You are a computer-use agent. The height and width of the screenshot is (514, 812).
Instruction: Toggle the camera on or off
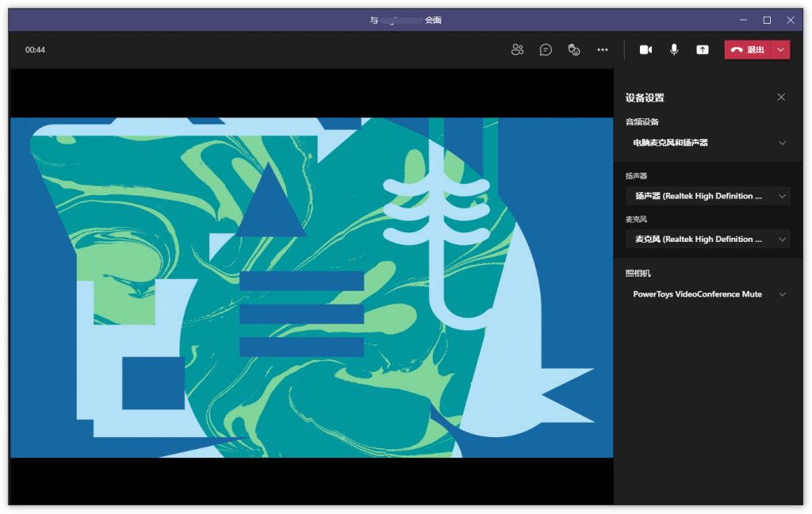[x=645, y=50]
